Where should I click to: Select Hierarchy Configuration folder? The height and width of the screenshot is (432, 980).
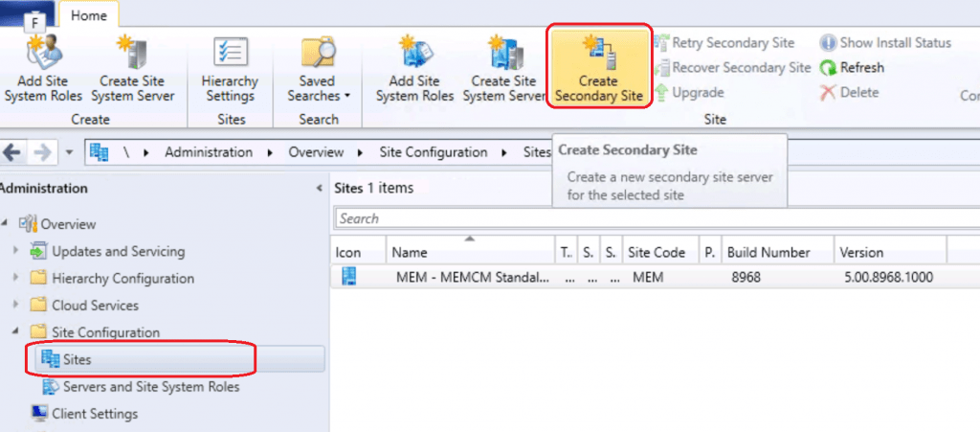tap(122, 278)
